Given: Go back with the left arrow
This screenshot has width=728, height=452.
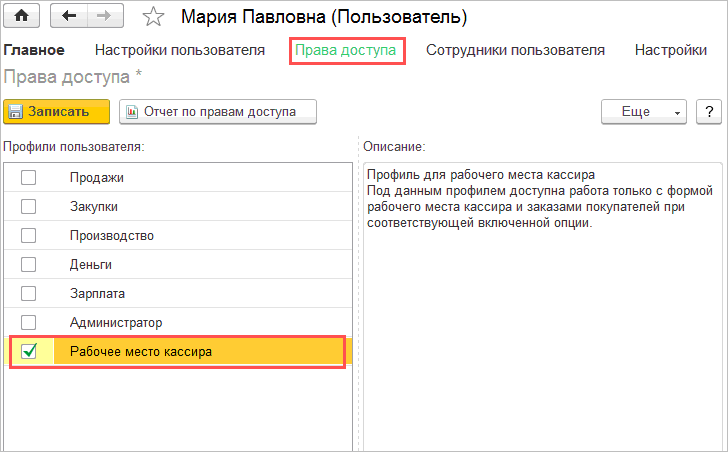Looking at the screenshot, I should 69,16.
